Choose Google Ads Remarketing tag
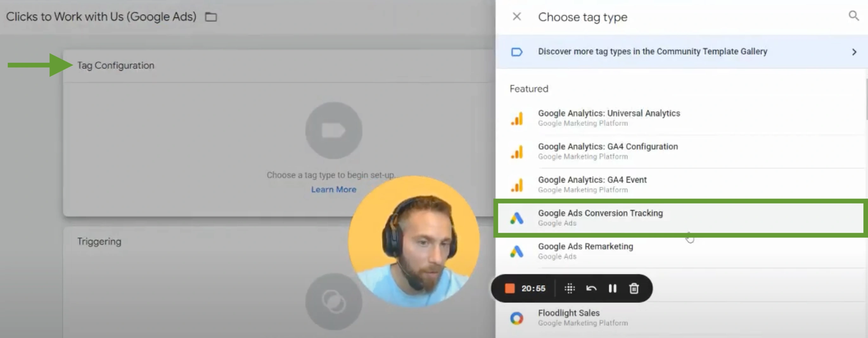The width and height of the screenshot is (868, 338). [x=681, y=251]
